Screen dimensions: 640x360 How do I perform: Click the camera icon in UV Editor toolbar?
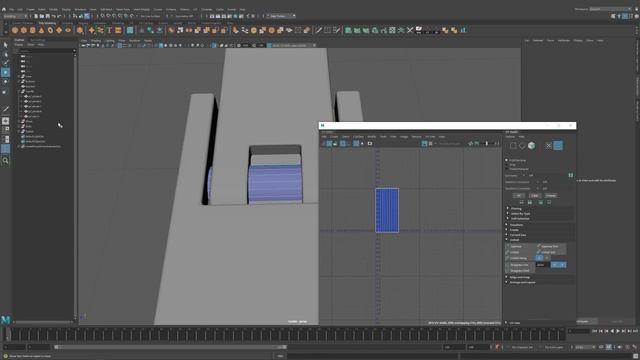click(370, 144)
